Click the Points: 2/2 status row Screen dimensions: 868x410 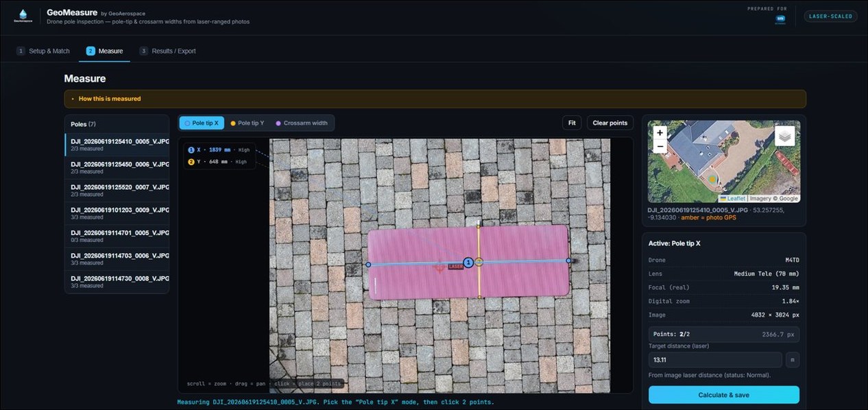(724, 335)
